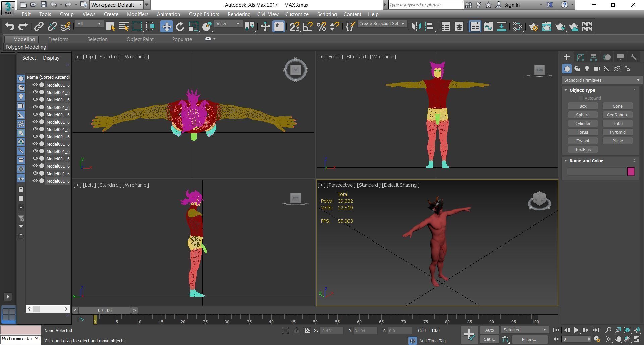Screen dimensions: 644x345
Task: Click the teapot Render Production icon
Action: coord(560,27)
